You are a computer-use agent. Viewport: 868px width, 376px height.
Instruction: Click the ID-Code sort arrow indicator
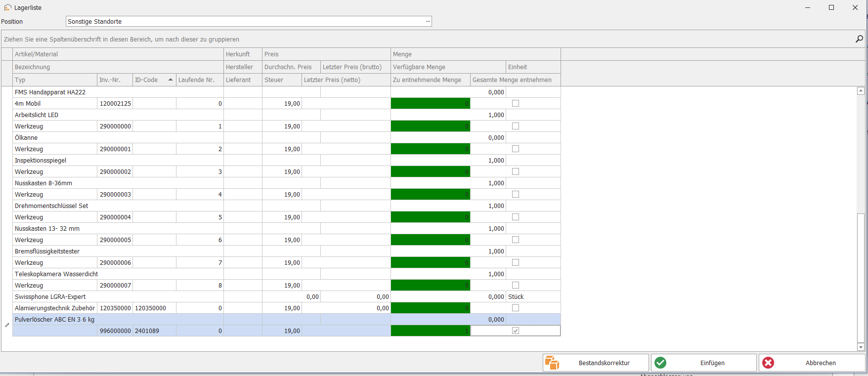[171, 80]
